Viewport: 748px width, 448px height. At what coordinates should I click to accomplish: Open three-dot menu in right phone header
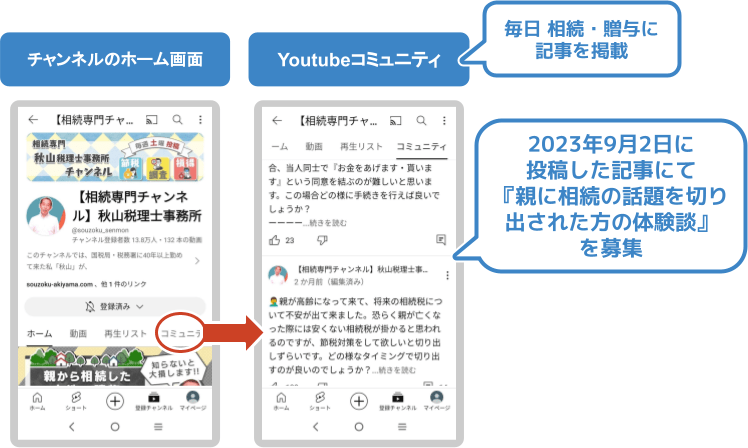tap(444, 121)
